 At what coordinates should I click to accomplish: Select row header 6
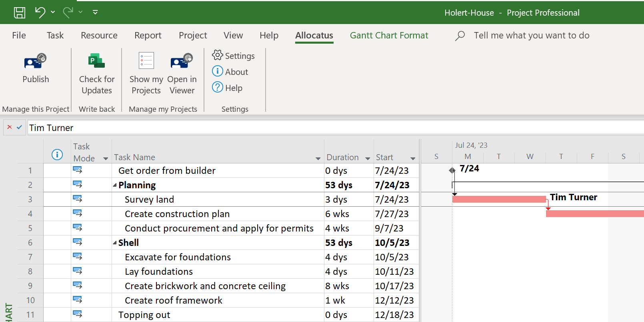(x=30, y=243)
